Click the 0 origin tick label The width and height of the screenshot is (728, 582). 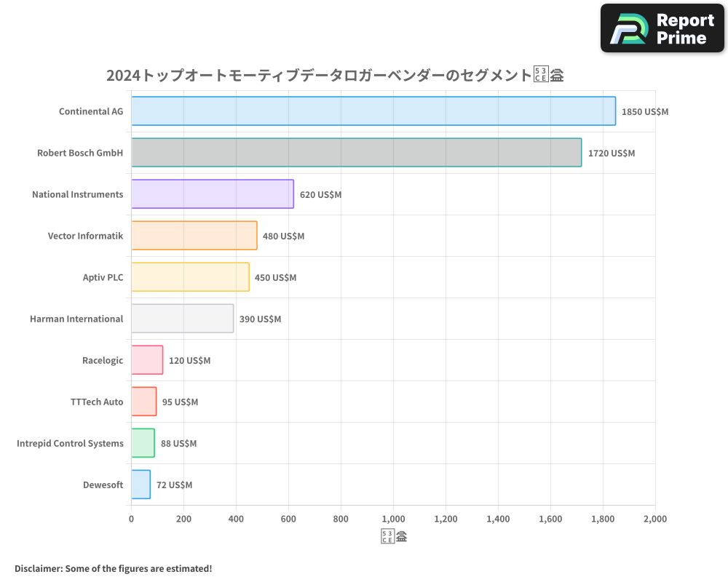coord(131,519)
